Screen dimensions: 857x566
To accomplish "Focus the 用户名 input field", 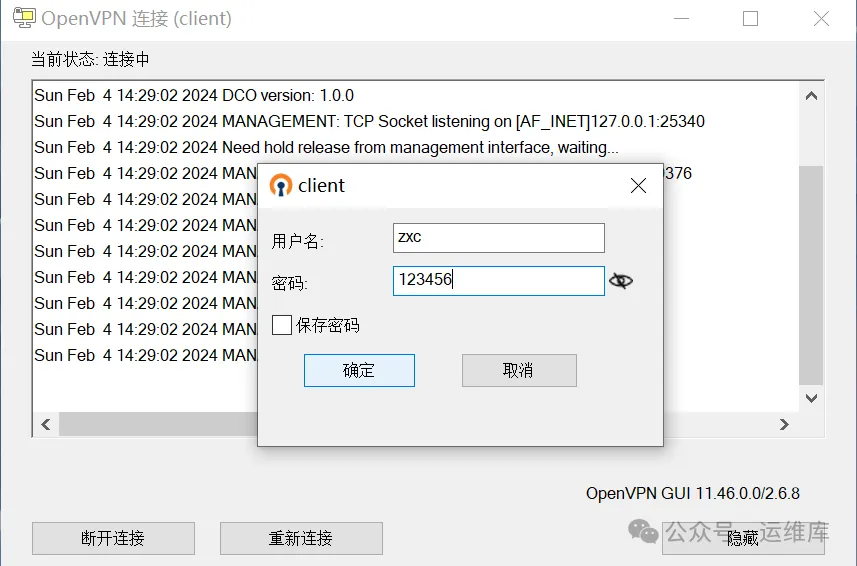I will point(498,238).
